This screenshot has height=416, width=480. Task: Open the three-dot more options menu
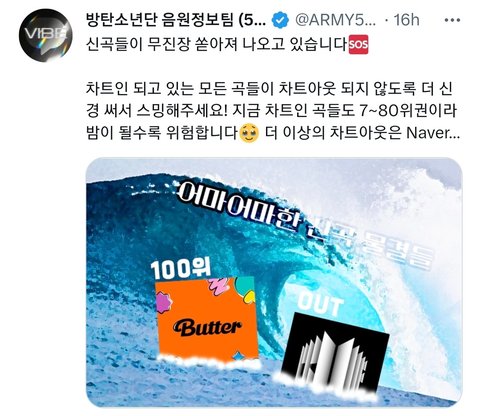point(452,20)
